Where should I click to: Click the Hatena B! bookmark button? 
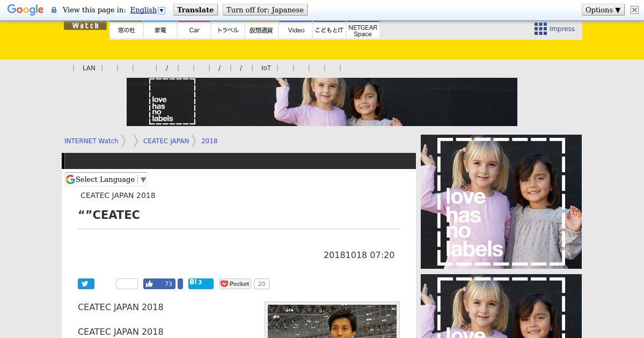coord(201,284)
